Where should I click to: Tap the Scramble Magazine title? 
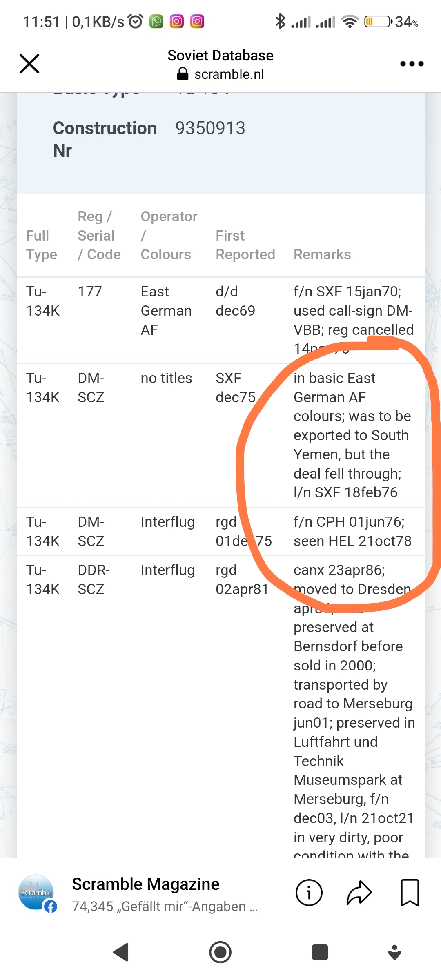pos(146,884)
